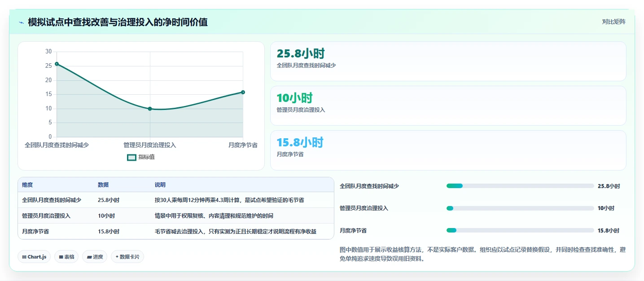Click the chart point for 全团队月度查找时间减少
Screen dimensions: 644x281
(57, 64)
